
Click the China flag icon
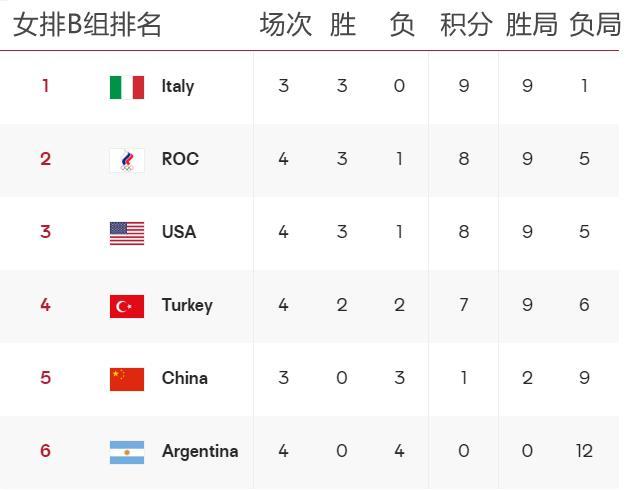coord(127,379)
